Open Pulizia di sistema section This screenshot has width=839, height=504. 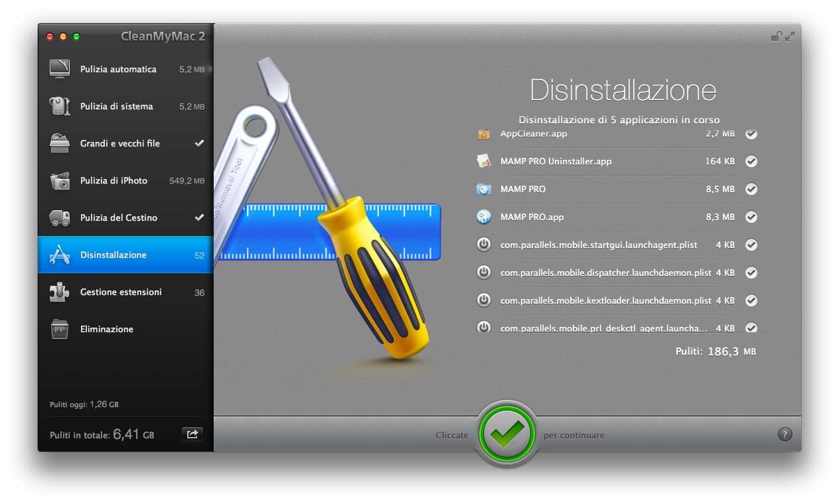(x=125, y=106)
